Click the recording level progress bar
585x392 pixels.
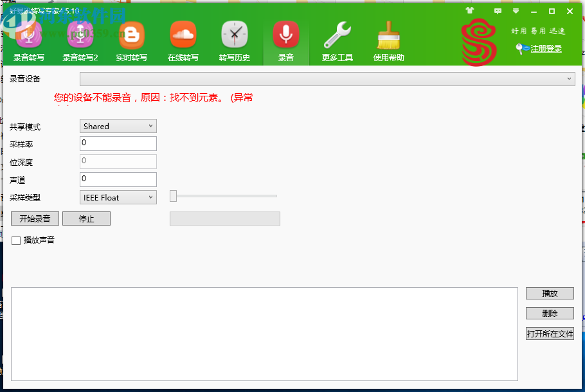224,218
